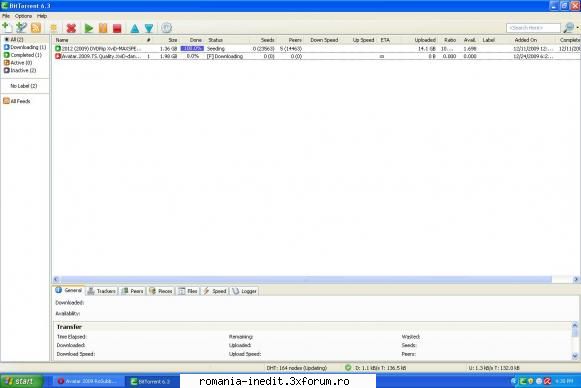The height and width of the screenshot is (388, 581).
Task: Switch to the Peers detail tab
Action: coord(132,291)
